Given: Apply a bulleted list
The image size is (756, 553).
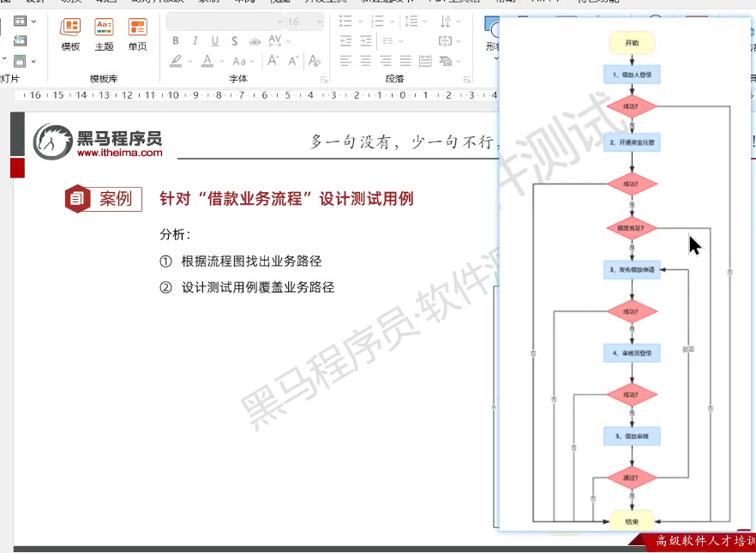Looking at the screenshot, I should (345, 21).
